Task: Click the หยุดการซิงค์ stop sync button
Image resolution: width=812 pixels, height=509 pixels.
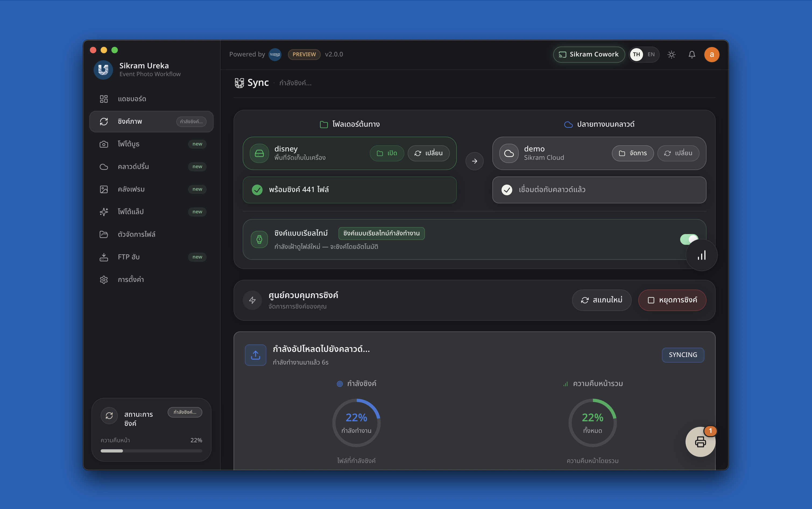Action: tap(672, 300)
